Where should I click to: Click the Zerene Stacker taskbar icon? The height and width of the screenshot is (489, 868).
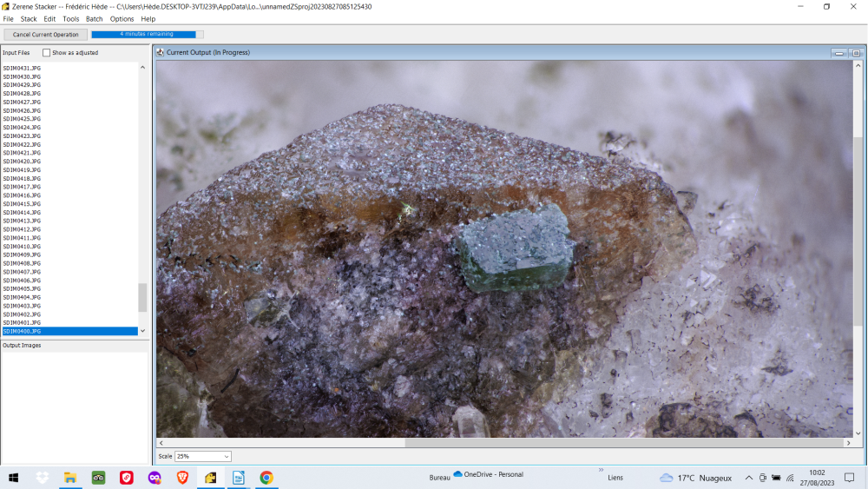tap(210, 478)
